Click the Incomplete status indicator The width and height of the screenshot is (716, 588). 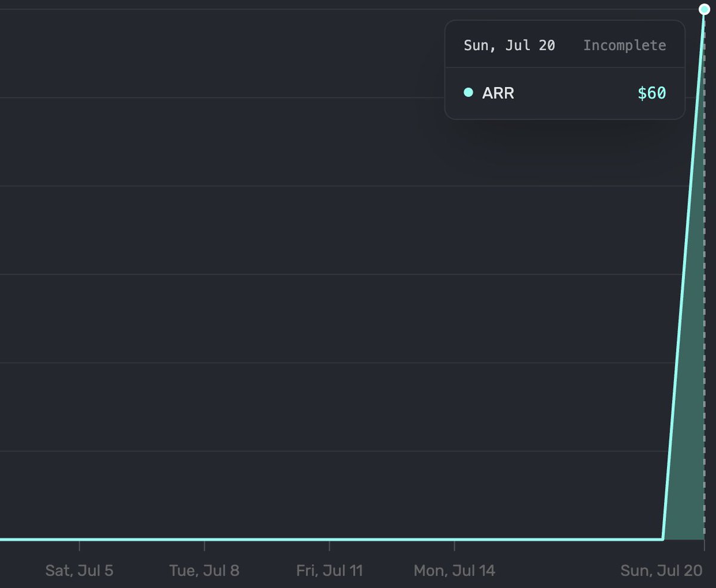(x=625, y=45)
